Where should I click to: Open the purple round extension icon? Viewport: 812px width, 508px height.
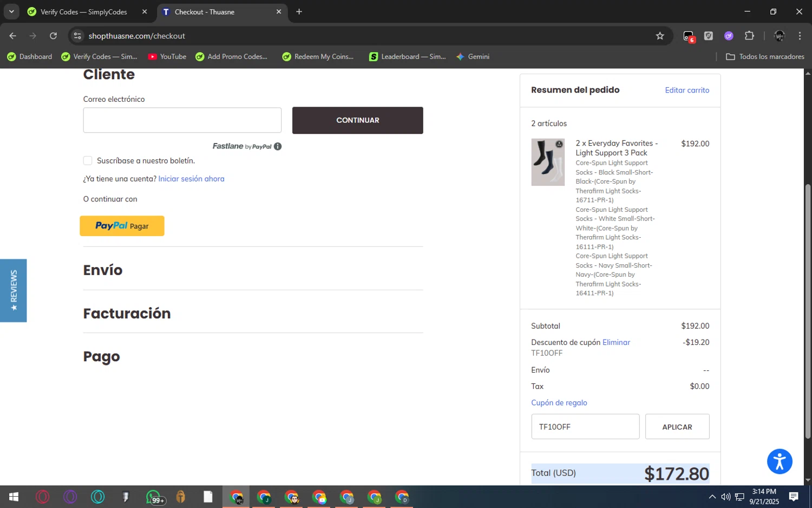[x=729, y=36]
